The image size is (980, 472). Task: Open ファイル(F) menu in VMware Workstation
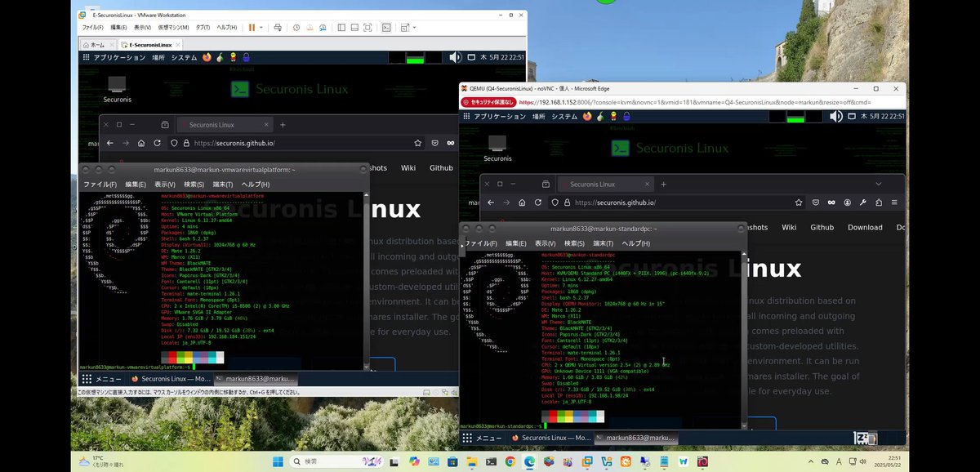92,27
